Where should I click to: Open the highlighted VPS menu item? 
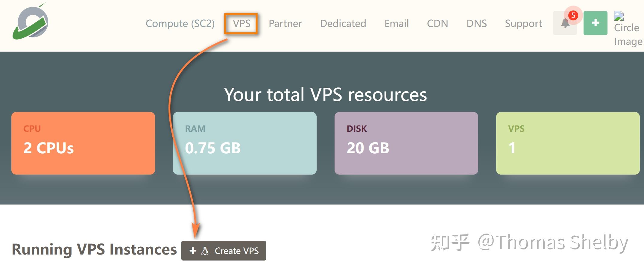242,24
